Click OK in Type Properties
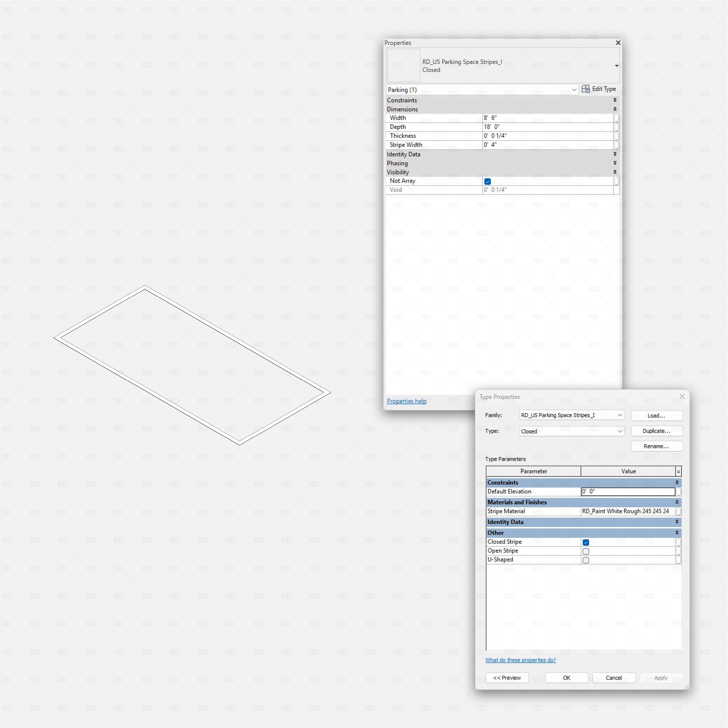 (566, 677)
